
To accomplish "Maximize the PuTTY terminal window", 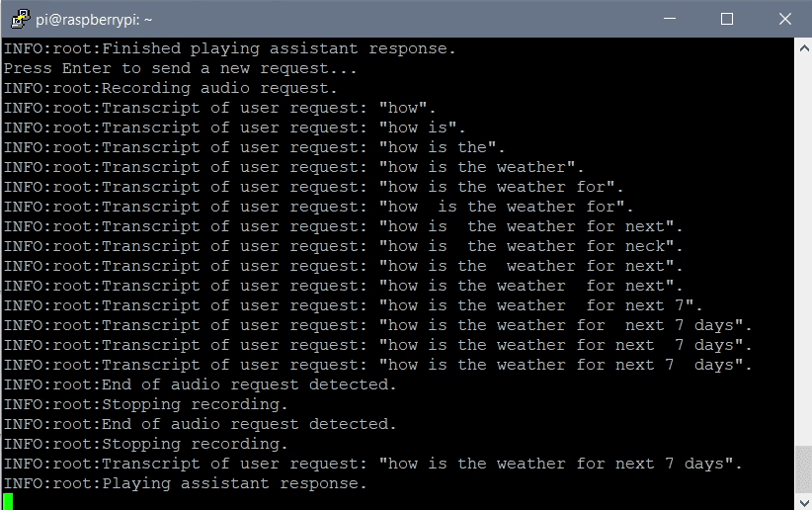I will point(727,19).
